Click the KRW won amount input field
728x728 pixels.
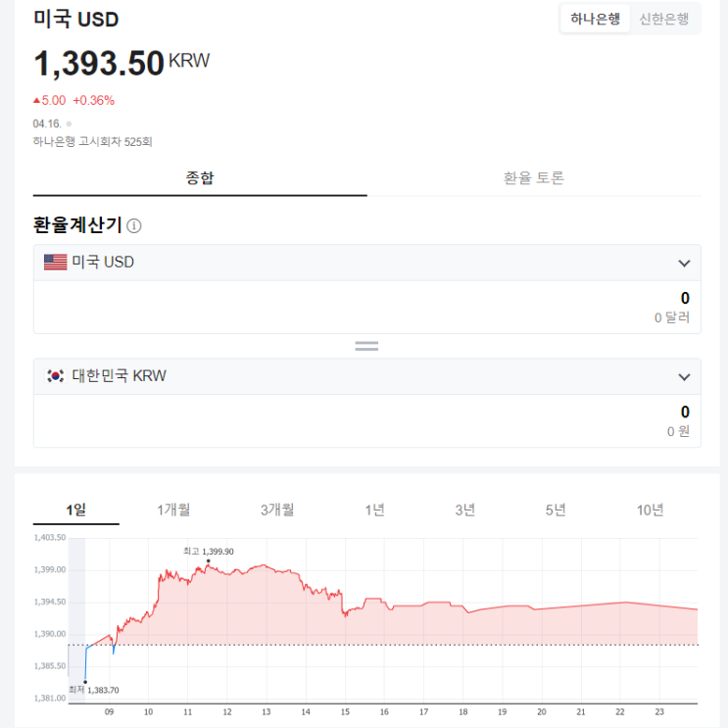click(366, 420)
